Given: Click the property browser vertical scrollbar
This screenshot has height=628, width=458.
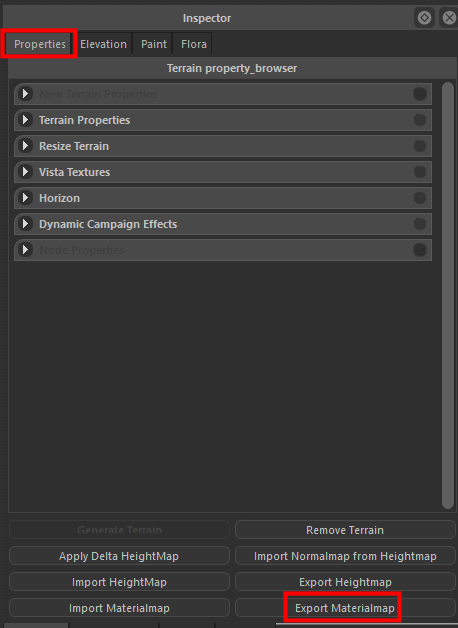Looking at the screenshot, I should click(x=448, y=296).
